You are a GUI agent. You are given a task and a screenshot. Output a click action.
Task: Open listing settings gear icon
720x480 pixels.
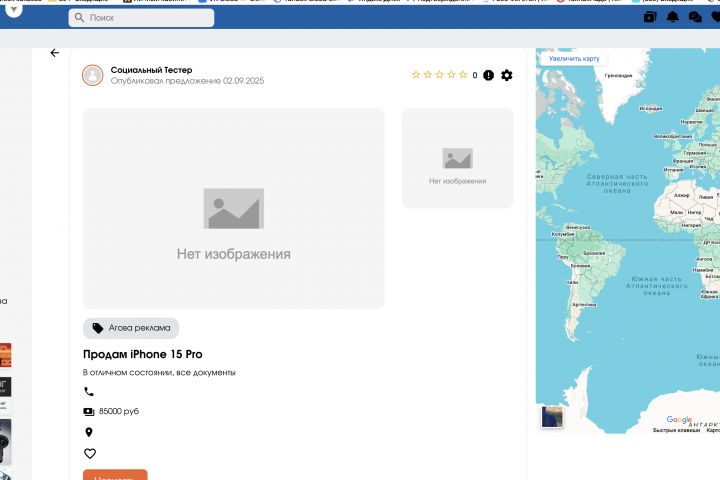coord(506,75)
